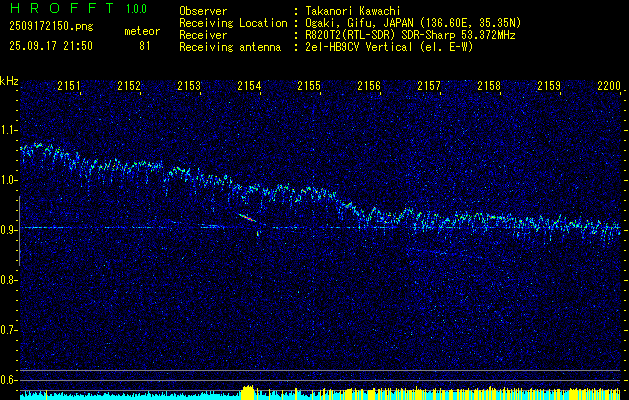Screen dimensions: 629x400
Task: Select the 2200 time marker
Action: (608, 87)
